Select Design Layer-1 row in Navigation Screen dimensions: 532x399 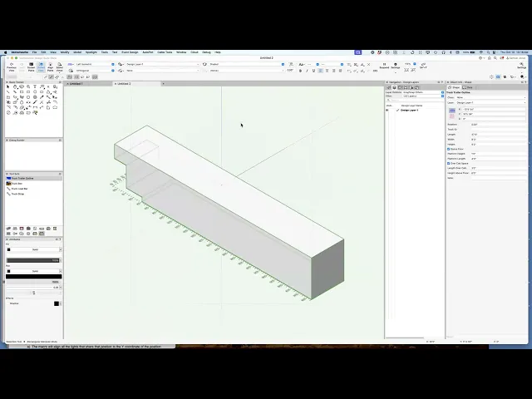coord(415,111)
